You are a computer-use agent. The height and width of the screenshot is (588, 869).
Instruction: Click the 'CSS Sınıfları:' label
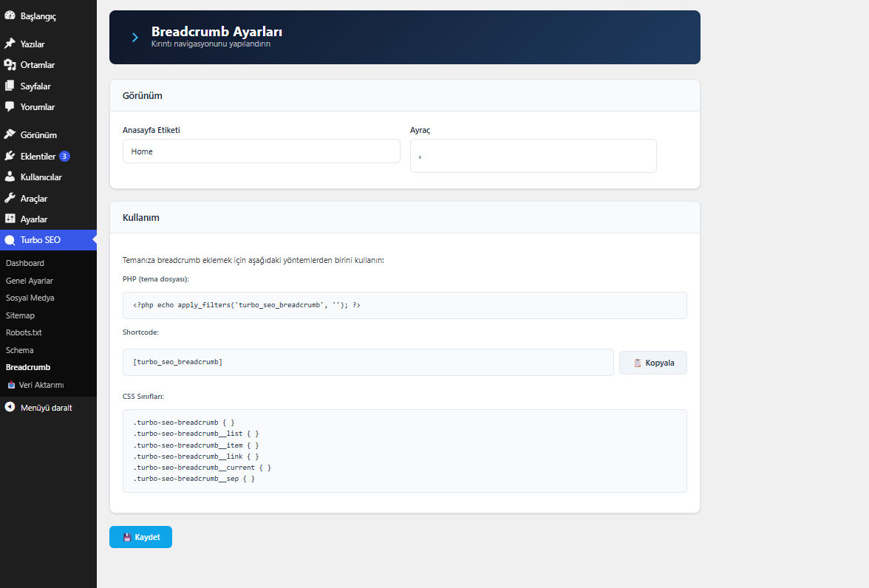(143, 397)
